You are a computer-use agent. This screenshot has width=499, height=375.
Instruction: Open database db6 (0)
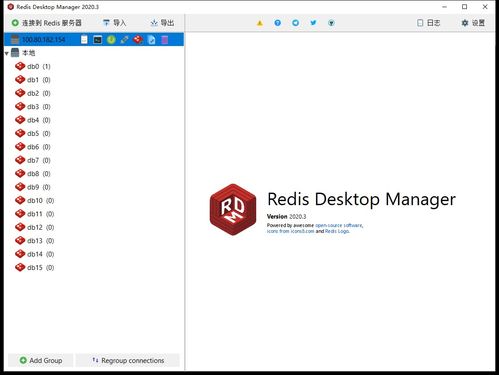33,147
